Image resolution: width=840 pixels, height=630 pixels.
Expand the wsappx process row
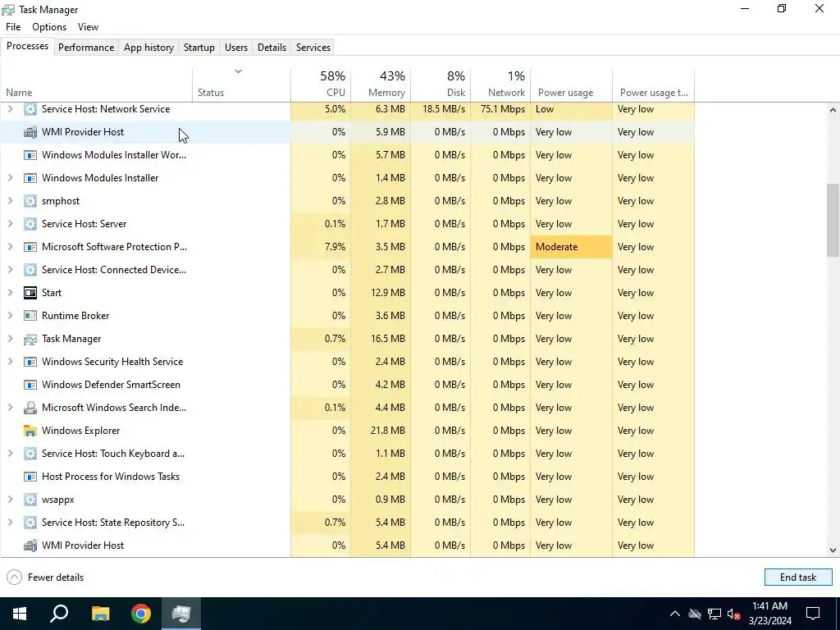coord(10,500)
